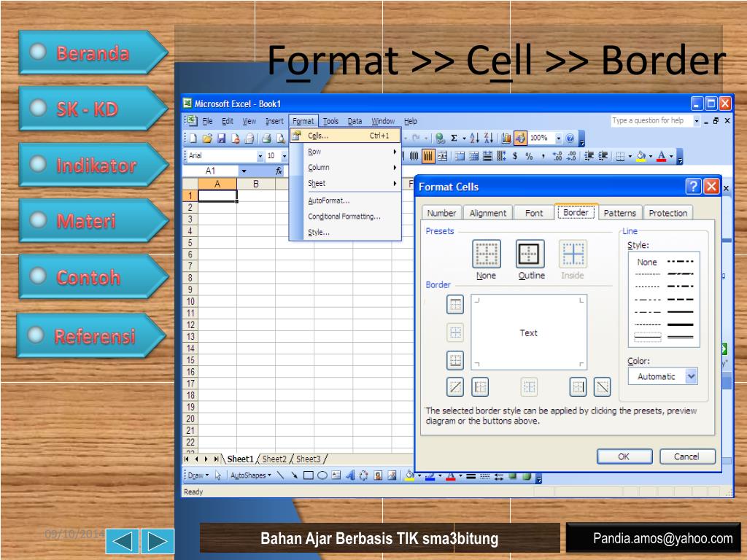Click the border preview diagram with Text

[529, 332]
